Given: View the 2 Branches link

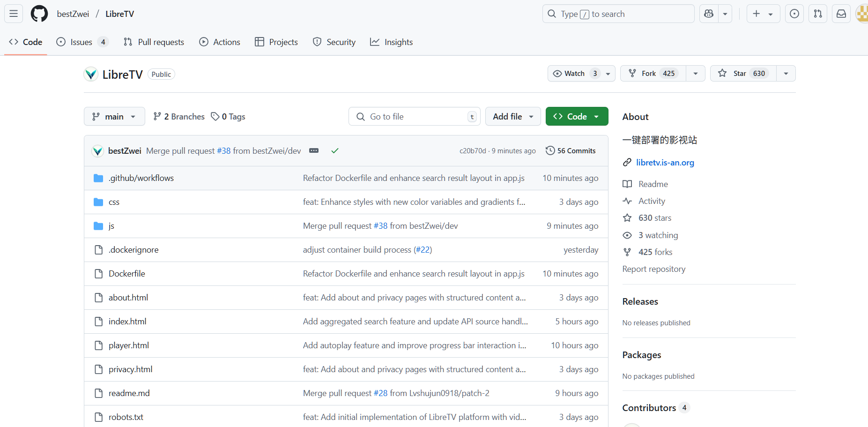Looking at the screenshot, I should point(179,117).
